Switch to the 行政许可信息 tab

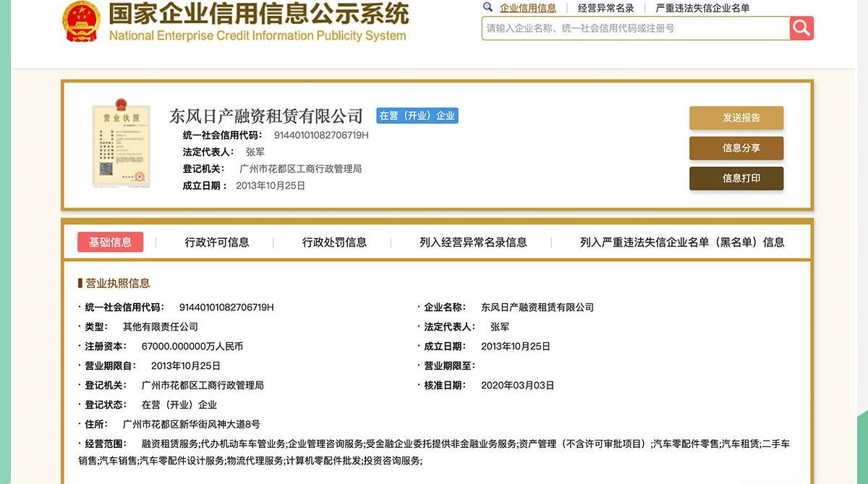217,242
